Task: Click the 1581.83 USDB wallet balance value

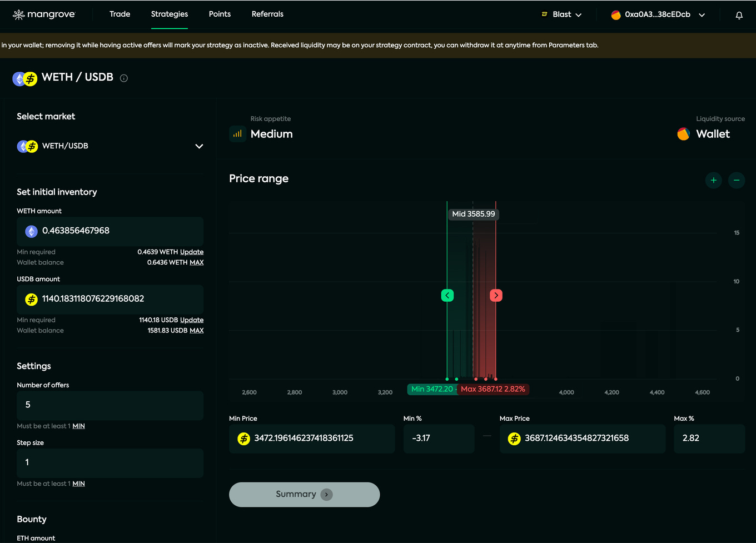Action: pyautogui.click(x=167, y=331)
